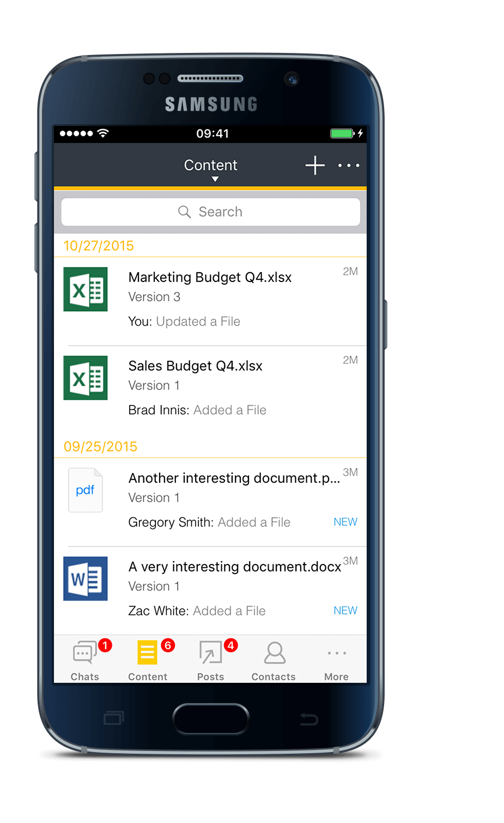Go to the Posts tab

[211, 660]
